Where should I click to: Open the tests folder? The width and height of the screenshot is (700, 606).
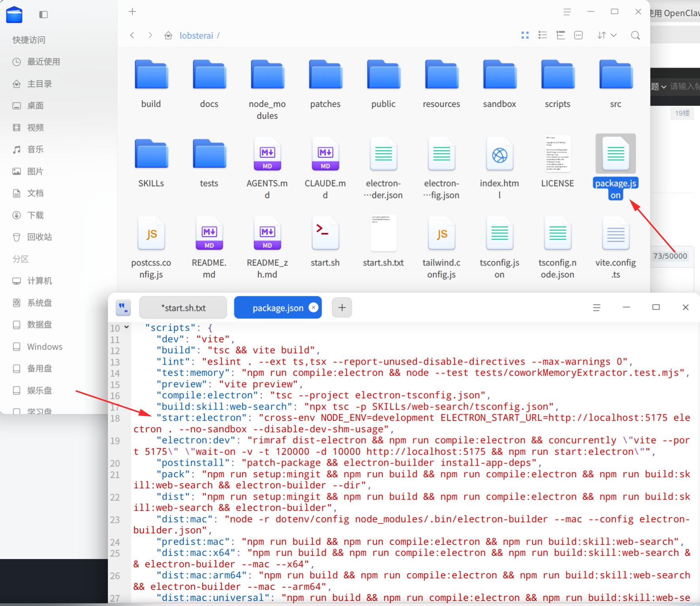tap(209, 154)
